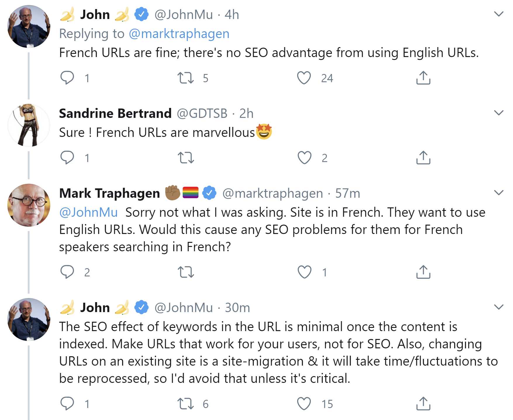Reply to John's tweet about French URLs
This screenshot has height=420, width=513.
(68, 77)
